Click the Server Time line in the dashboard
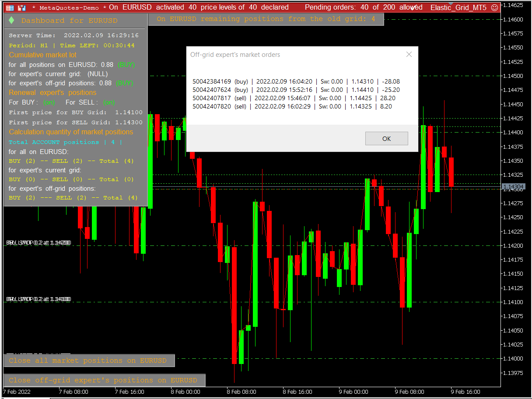532x399 pixels. coord(74,35)
